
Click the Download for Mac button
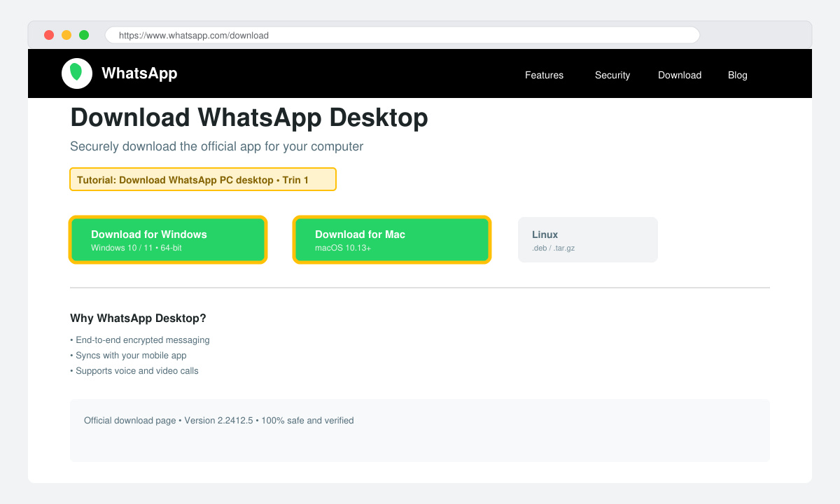(392, 240)
